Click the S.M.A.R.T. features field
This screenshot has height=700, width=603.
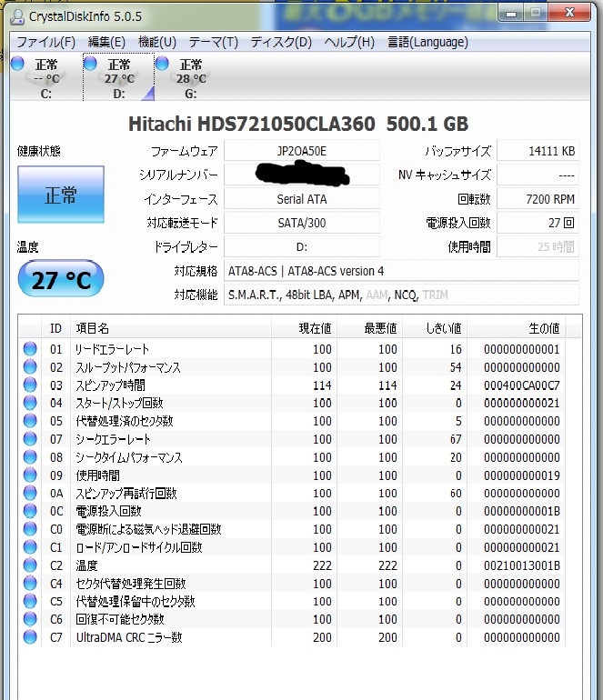click(x=401, y=295)
